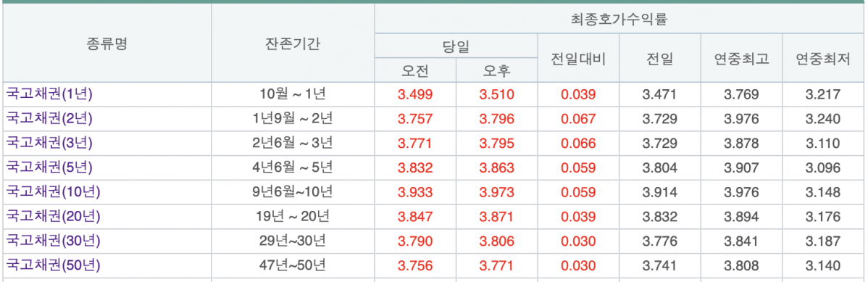Viewport: 868px width, 282px height.
Task: Click previous-day yield 3.776
Action: click(660, 241)
